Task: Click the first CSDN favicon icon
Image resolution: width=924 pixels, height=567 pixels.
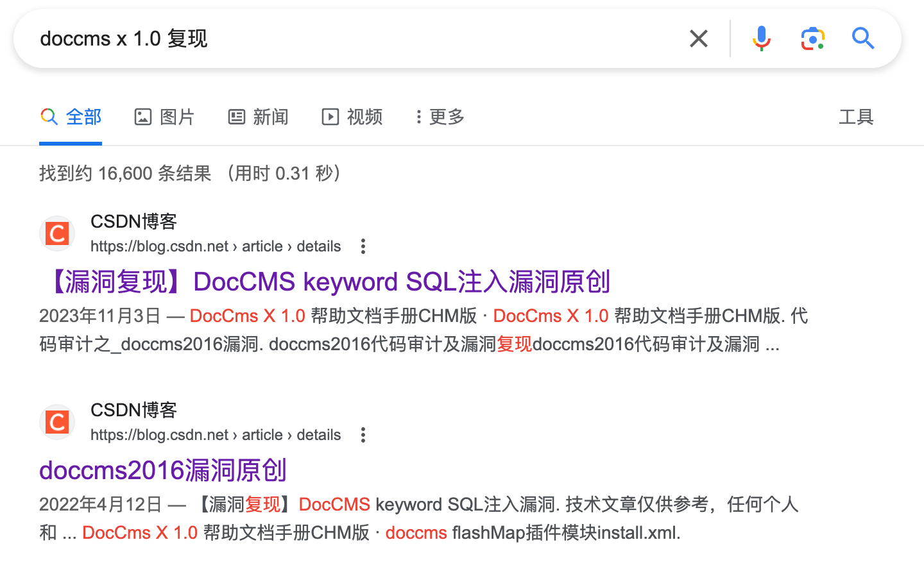Action: 57,233
